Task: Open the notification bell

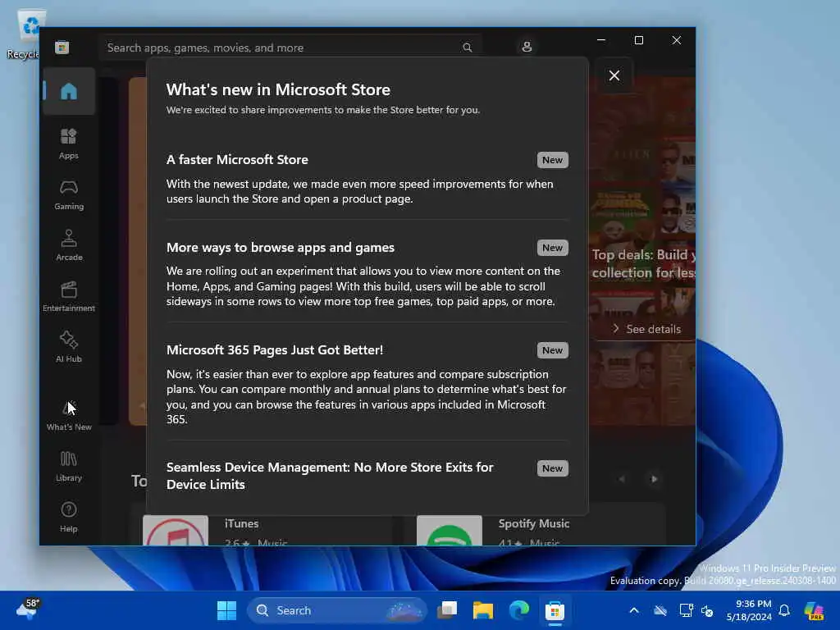Action: coord(784,610)
